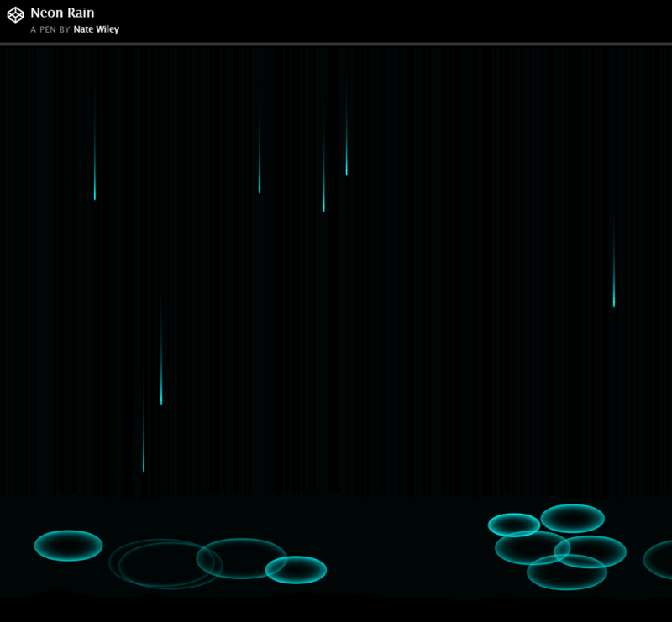Visit author Nate Wiley's profile link

(96, 29)
